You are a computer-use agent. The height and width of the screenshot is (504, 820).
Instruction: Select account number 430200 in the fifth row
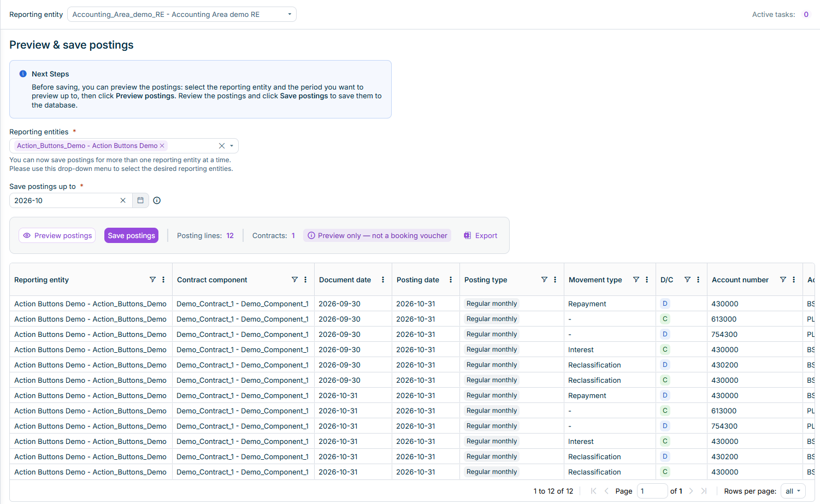click(x=725, y=365)
